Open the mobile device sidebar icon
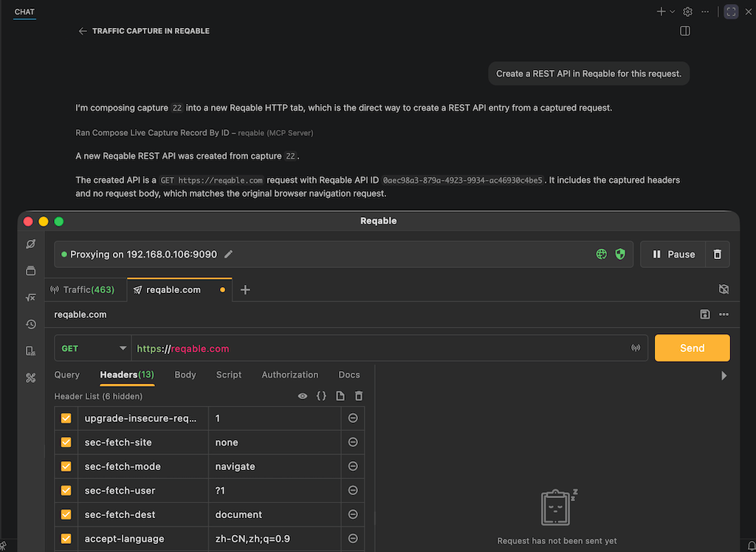The image size is (756, 552). click(31, 351)
